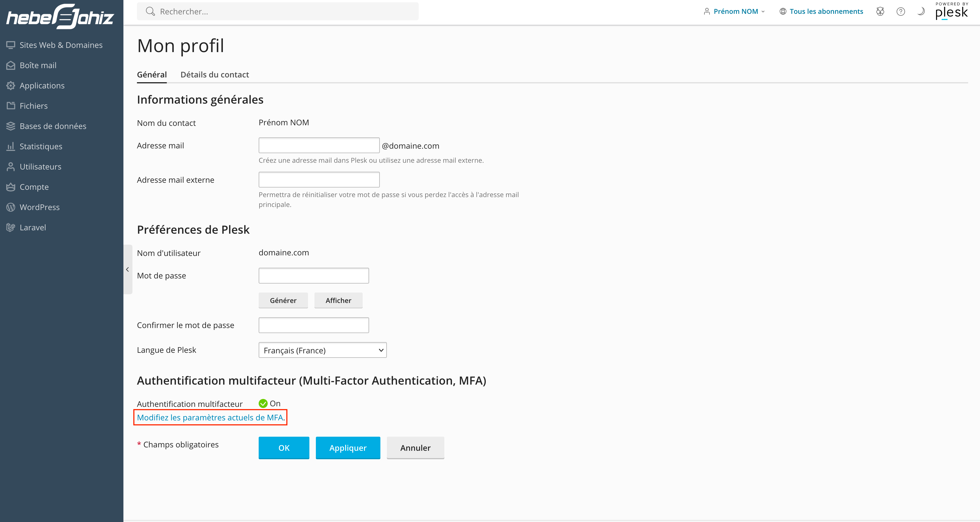Click the hebeJahiz logo
980x522 pixels.
[60, 16]
